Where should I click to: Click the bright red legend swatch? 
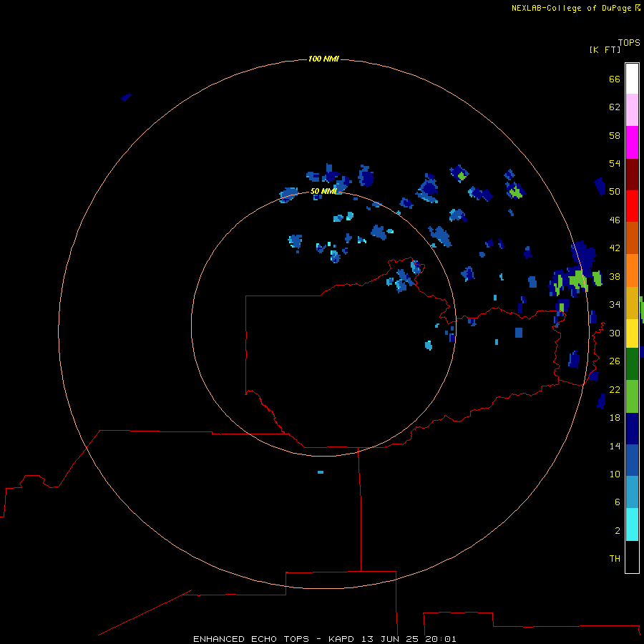[632, 206]
